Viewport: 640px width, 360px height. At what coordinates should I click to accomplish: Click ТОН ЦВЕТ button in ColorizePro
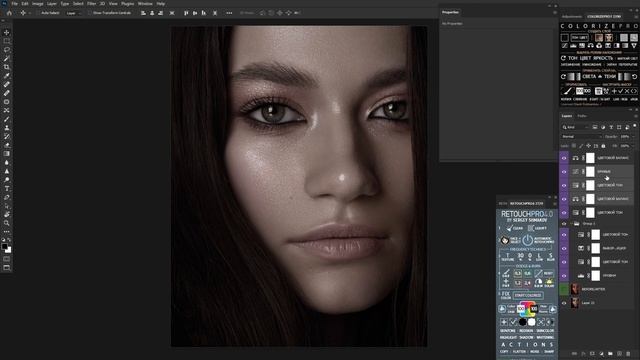tap(579, 38)
